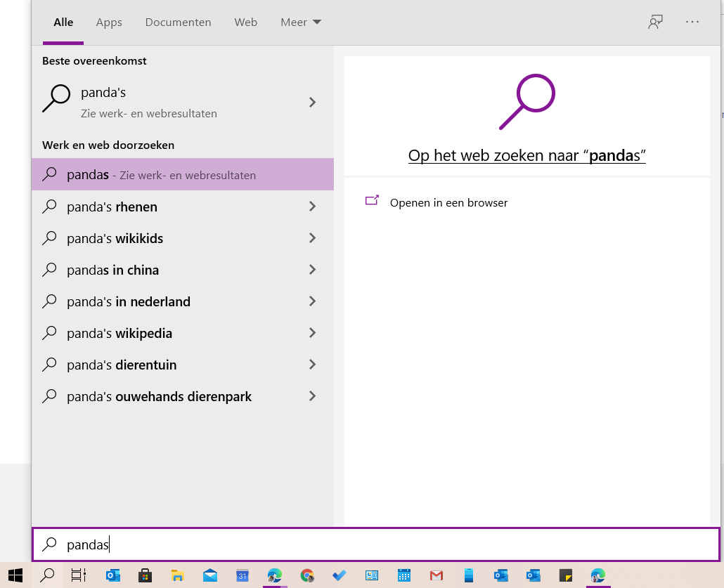Image resolution: width=724 pixels, height=588 pixels.
Task: Open Task View from the taskbar
Action: click(x=79, y=575)
